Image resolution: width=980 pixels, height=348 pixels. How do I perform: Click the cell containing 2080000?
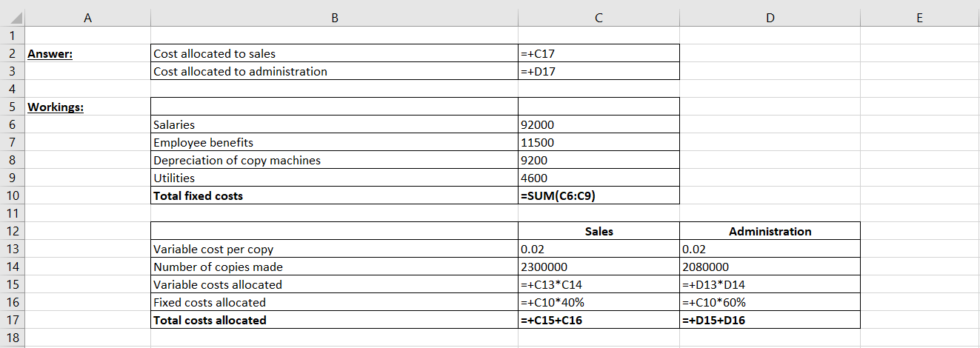click(x=770, y=267)
